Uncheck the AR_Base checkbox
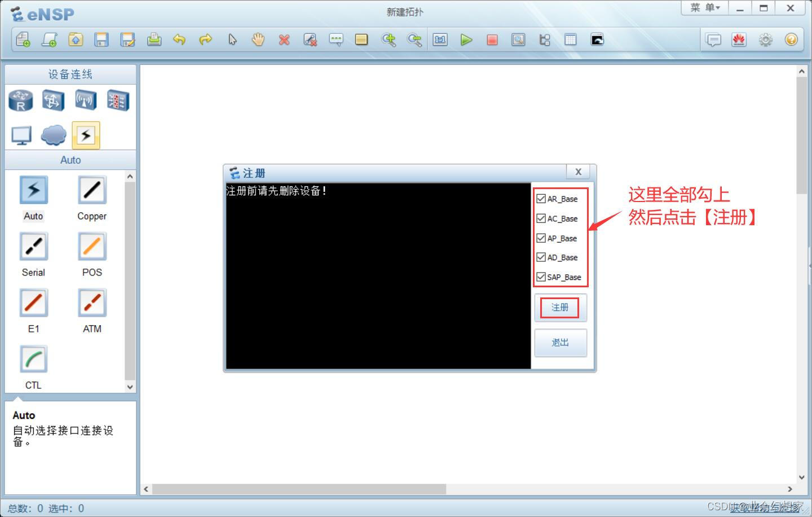This screenshot has width=812, height=517. point(541,199)
